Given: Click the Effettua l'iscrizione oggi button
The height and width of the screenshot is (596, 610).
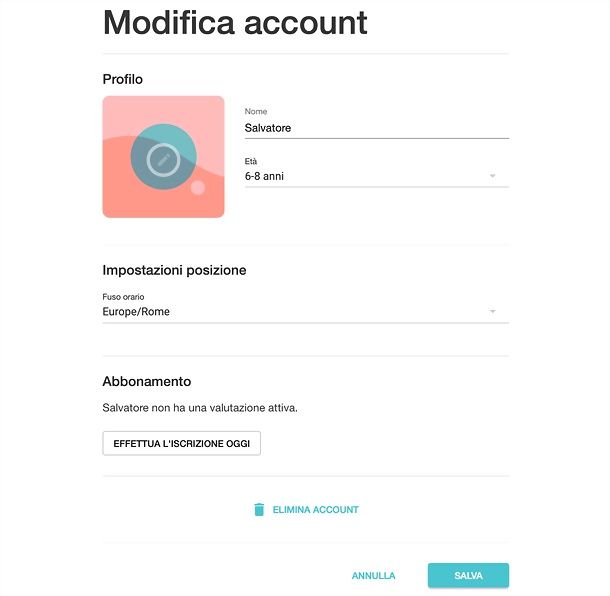Looking at the screenshot, I should [182, 443].
